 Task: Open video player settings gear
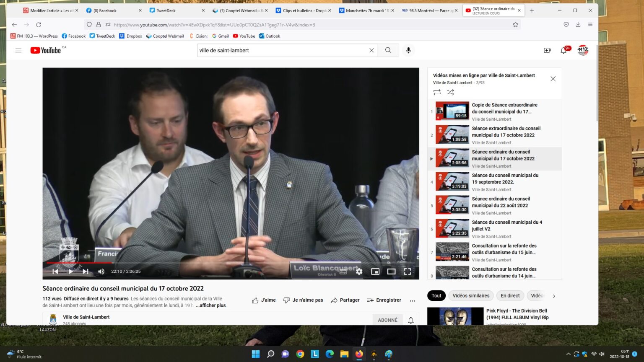(359, 271)
